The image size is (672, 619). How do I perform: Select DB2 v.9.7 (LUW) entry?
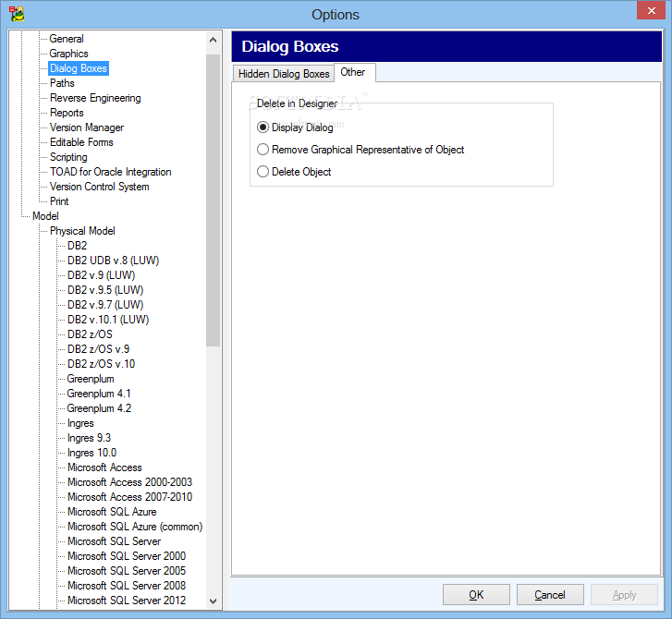[105, 305]
